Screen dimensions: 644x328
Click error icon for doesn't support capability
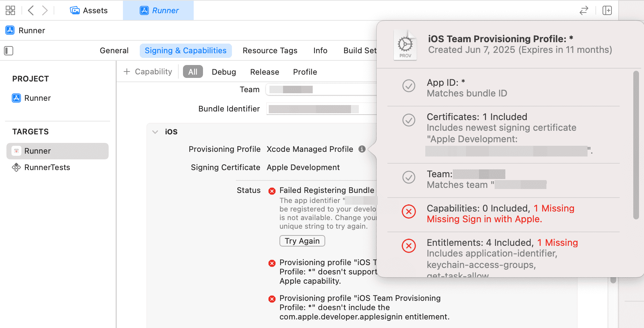click(x=272, y=263)
